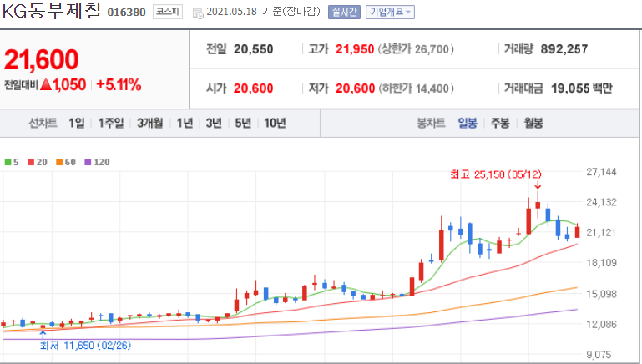This screenshot has width=642, height=364.
Task: Click the 선차트 label
Action: click(43, 123)
